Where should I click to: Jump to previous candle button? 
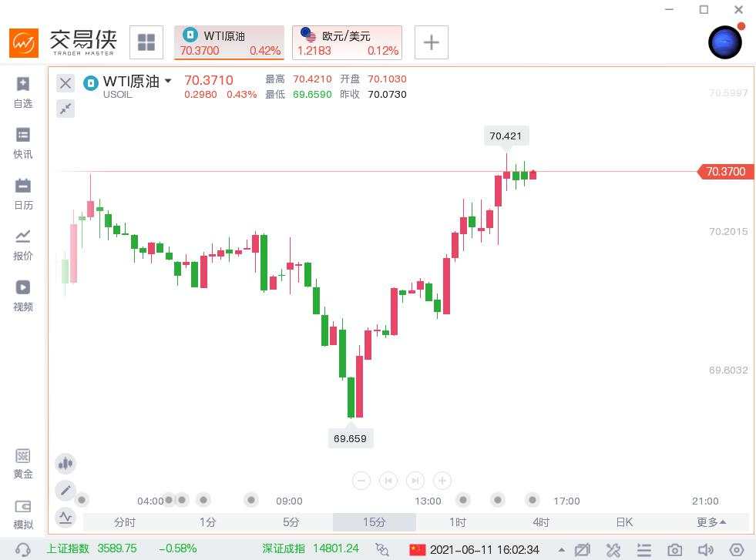(388, 481)
